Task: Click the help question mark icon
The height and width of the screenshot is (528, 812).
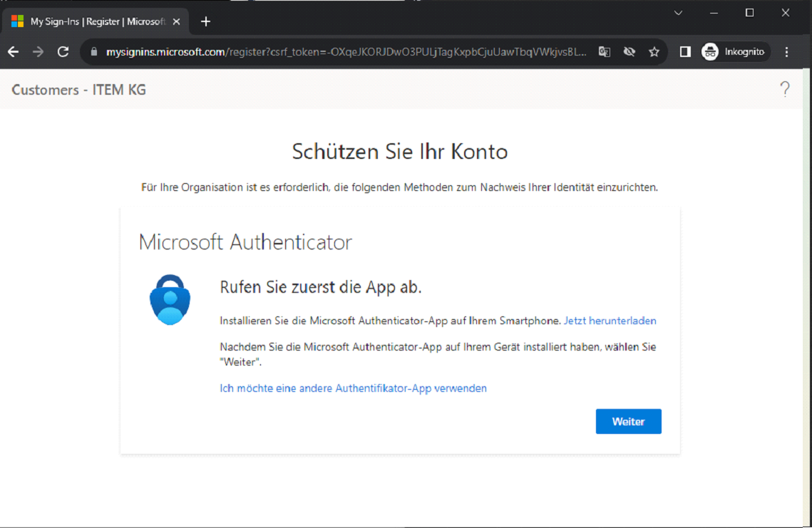Action: (x=785, y=90)
